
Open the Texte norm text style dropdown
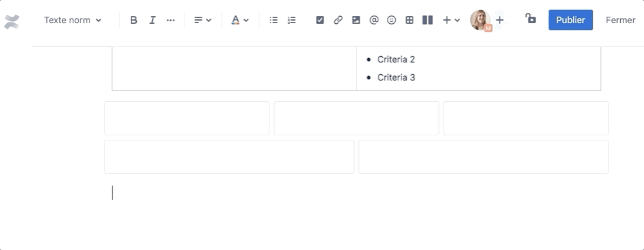click(73, 20)
